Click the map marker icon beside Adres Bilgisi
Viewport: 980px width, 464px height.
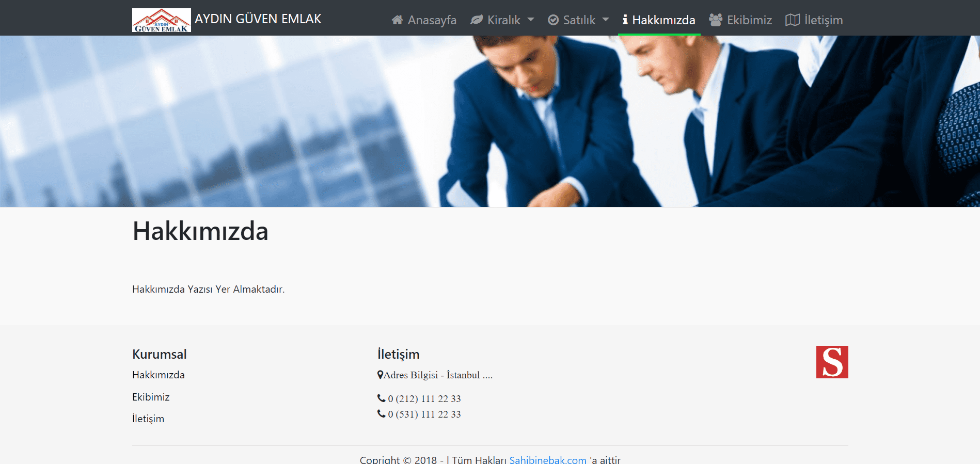coord(380,375)
